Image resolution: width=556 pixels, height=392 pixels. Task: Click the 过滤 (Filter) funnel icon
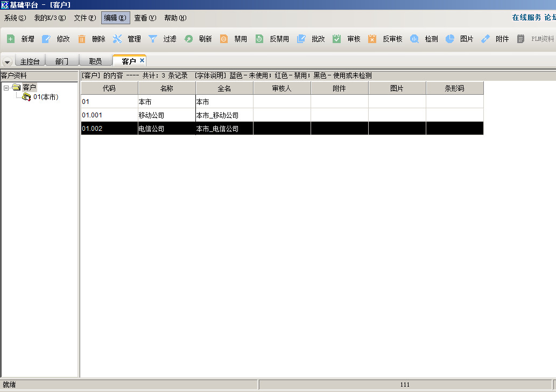pyautogui.click(x=153, y=39)
